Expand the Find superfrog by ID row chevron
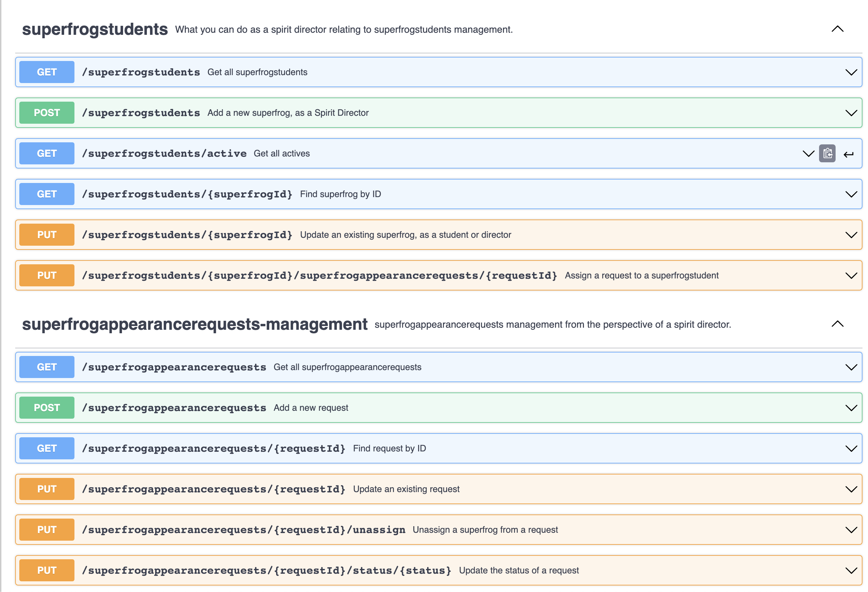Screen dimensions: 868x592 tap(851, 194)
